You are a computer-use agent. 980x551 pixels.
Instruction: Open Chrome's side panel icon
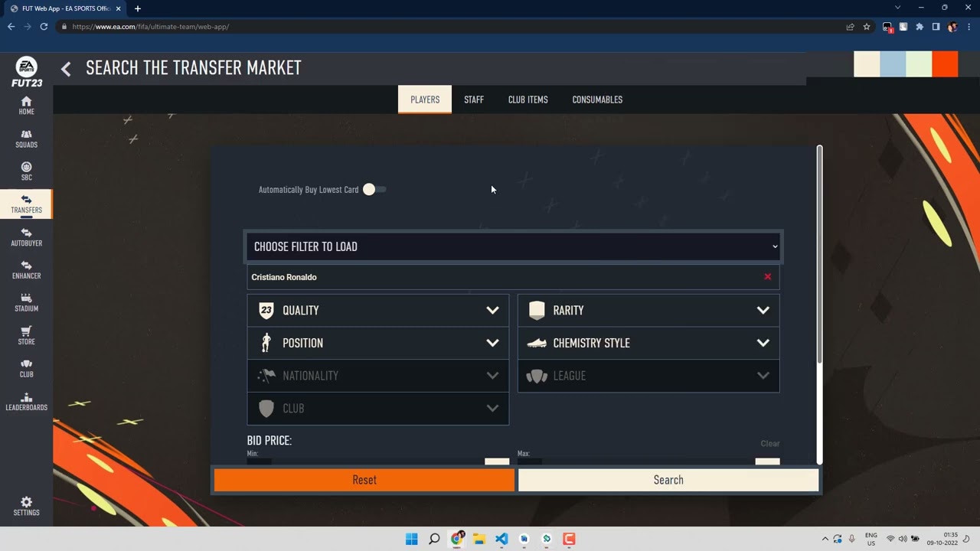tap(936, 27)
